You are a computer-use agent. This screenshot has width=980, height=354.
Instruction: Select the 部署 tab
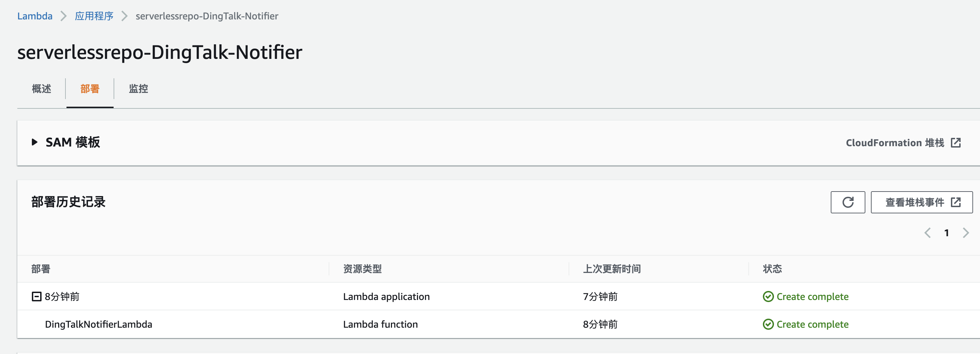[x=90, y=89]
